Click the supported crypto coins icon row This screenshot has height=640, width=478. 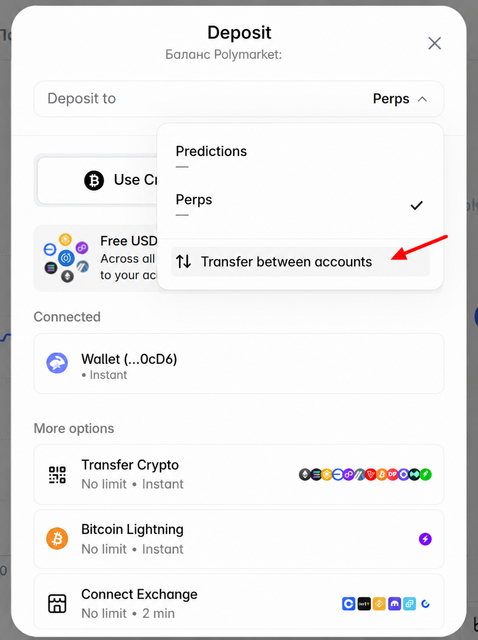click(365, 474)
